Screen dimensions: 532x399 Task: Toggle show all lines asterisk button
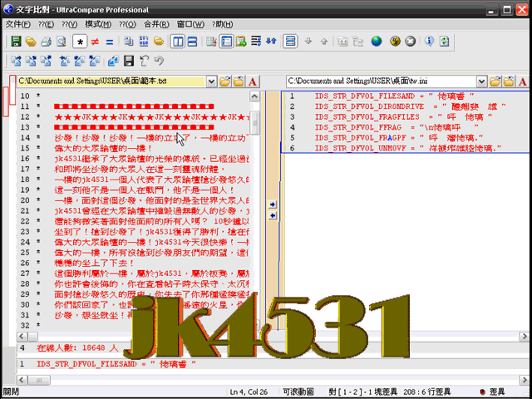click(80, 41)
